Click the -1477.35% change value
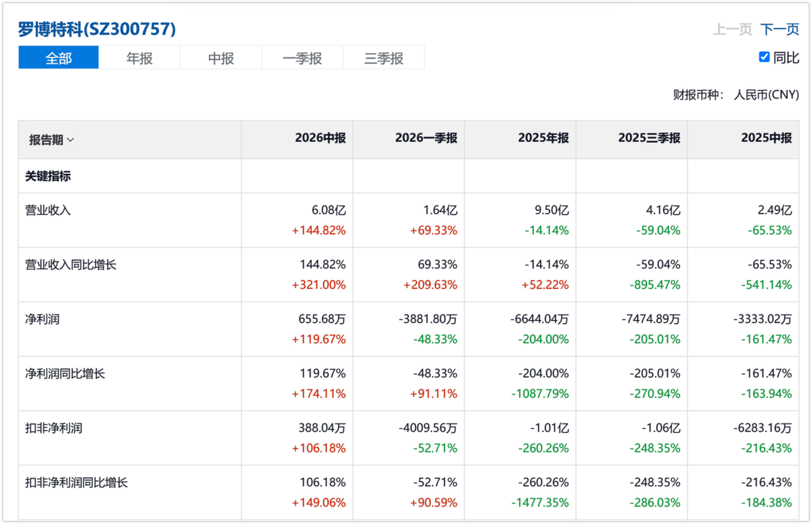The width and height of the screenshot is (812, 524). [x=540, y=502]
